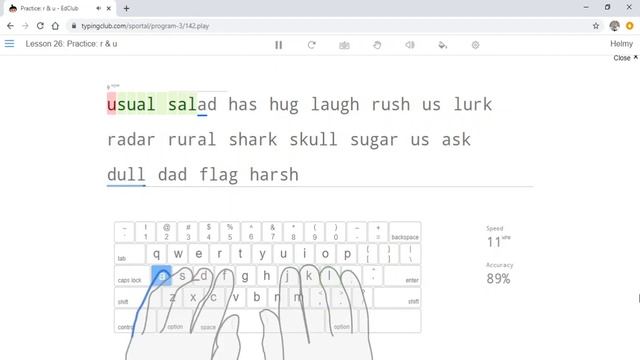Click the word 'radar' in lesson text
The image size is (640, 360).
(131, 140)
